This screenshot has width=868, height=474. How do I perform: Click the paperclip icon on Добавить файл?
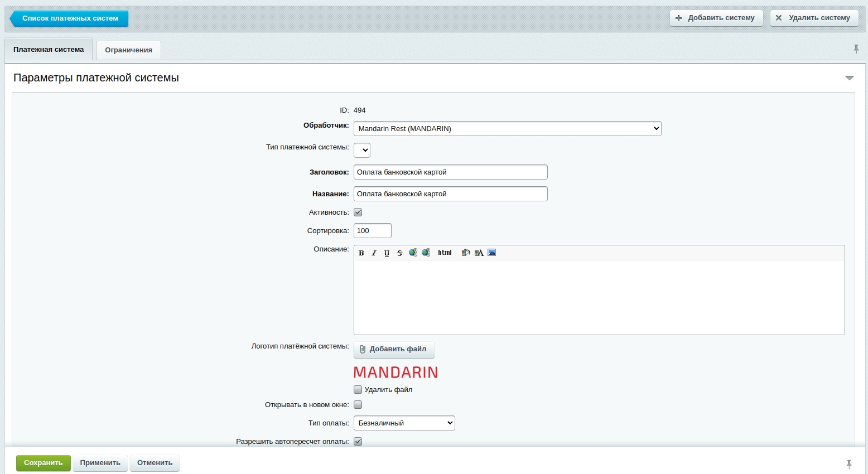point(363,349)
